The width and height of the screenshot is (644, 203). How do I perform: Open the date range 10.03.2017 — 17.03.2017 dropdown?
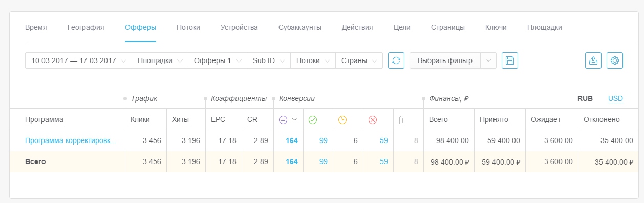pyautogui.click(x=78, y=60)
